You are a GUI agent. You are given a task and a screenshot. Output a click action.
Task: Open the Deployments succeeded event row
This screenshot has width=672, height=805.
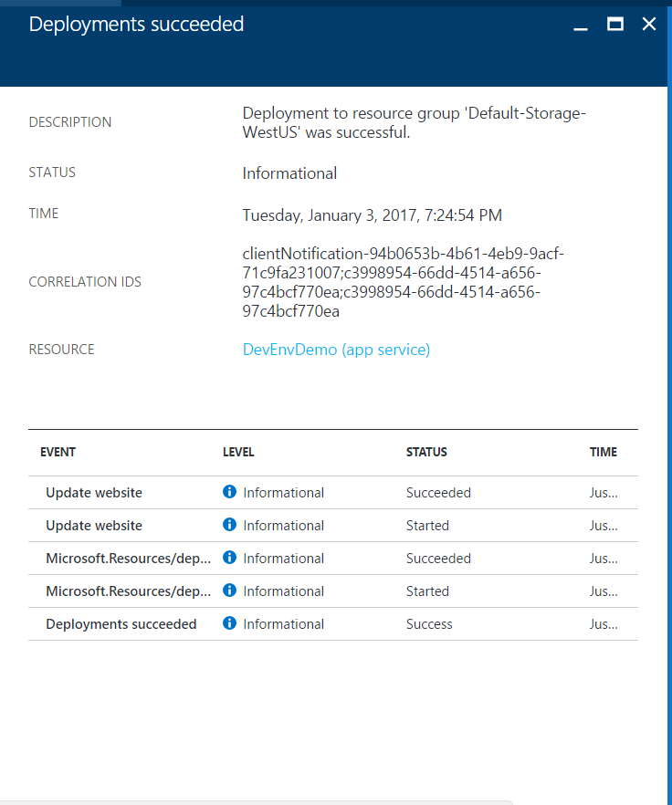tap(333, 624)
